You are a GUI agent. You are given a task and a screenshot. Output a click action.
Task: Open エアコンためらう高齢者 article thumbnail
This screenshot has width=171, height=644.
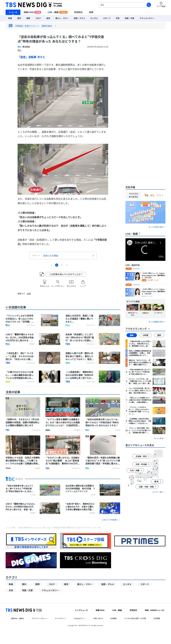point(63,407)
